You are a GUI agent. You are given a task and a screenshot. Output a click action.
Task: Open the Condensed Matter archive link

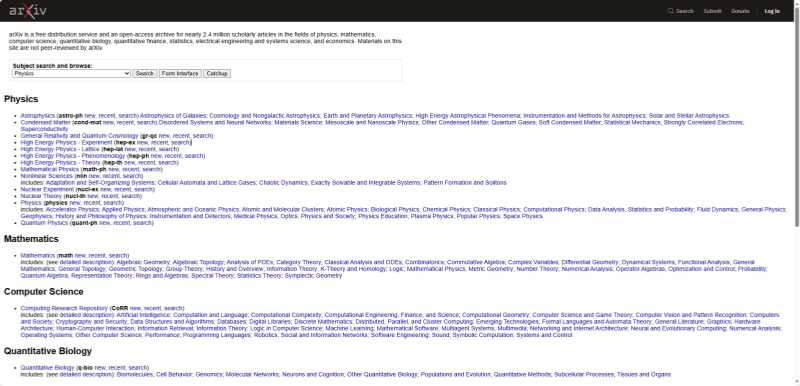click(x=45, y=122)
